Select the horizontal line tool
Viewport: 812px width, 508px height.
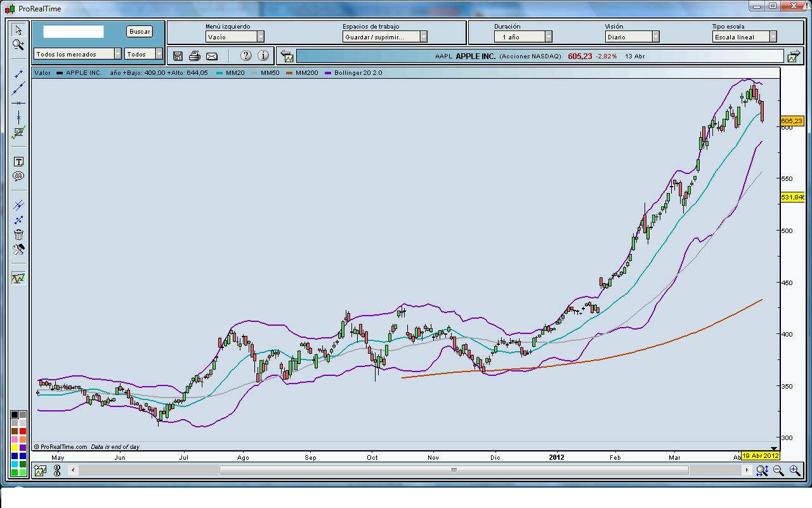(18, 103)
